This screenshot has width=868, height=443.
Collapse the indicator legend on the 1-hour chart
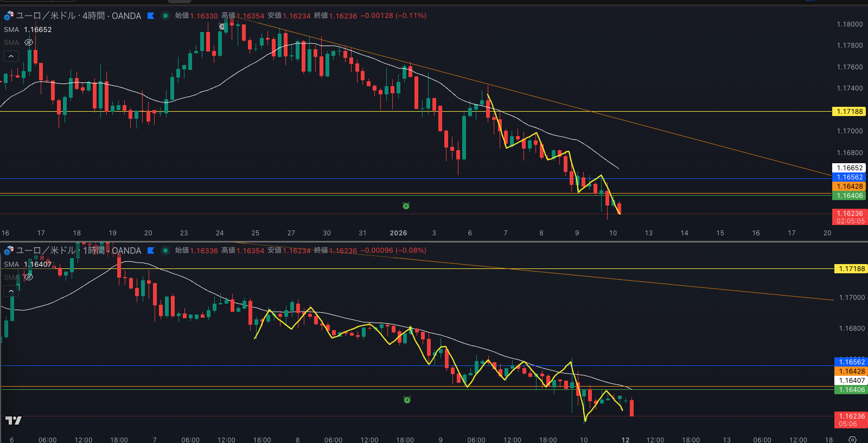click(11, 291)
